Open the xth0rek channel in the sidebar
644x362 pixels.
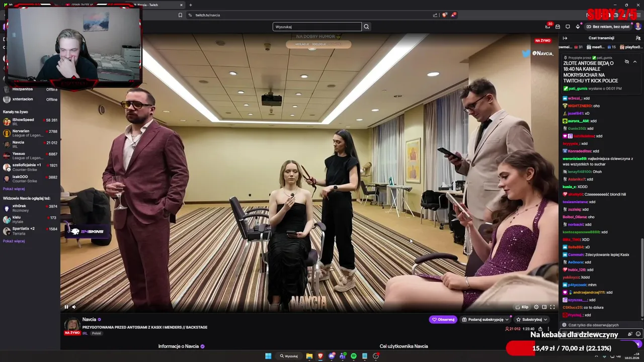click(30, 208)
